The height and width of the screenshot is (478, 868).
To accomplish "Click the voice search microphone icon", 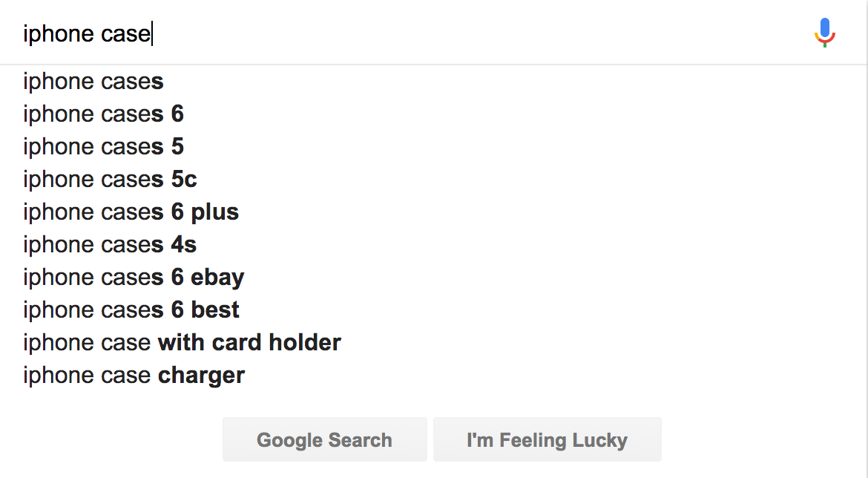I will click(824, 33).
